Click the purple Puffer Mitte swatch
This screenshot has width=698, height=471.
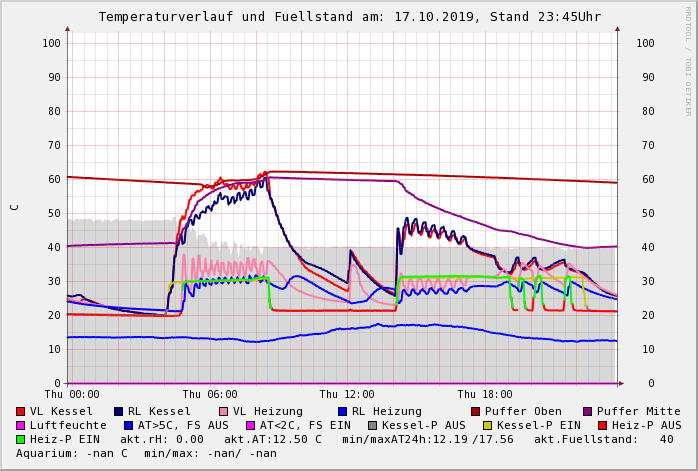[588, 411]
